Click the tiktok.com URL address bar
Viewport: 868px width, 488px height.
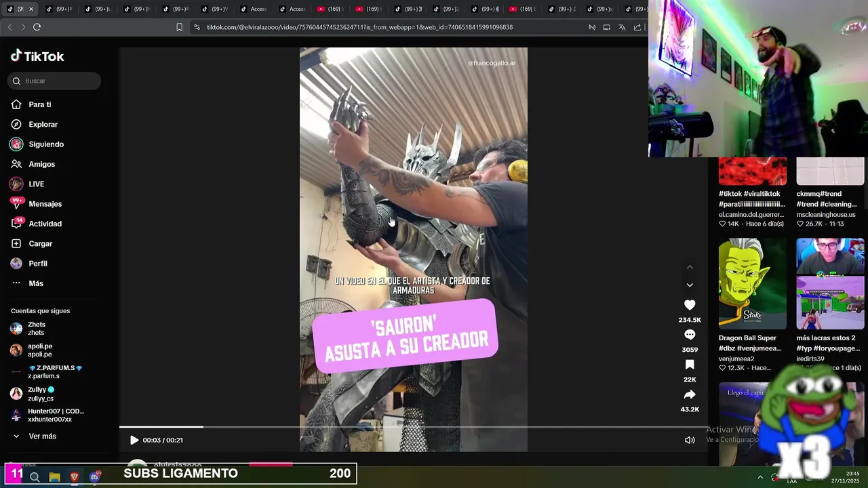[359, 27]
